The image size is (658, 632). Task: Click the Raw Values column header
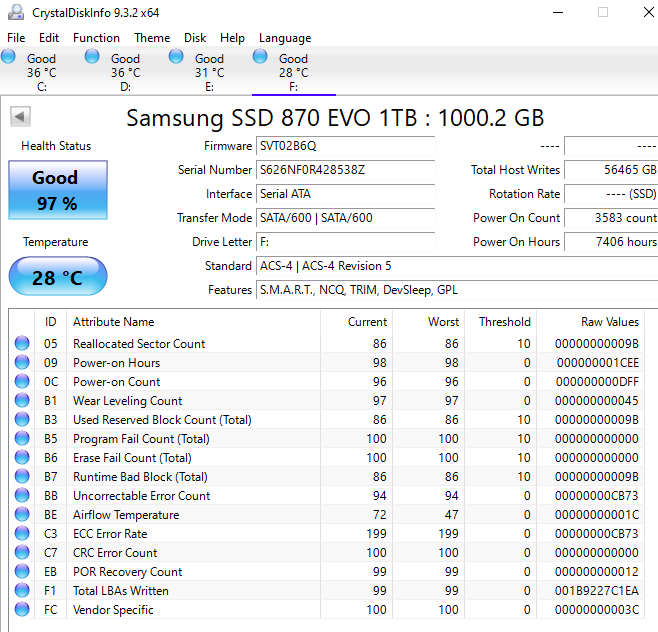pos(609,322)
